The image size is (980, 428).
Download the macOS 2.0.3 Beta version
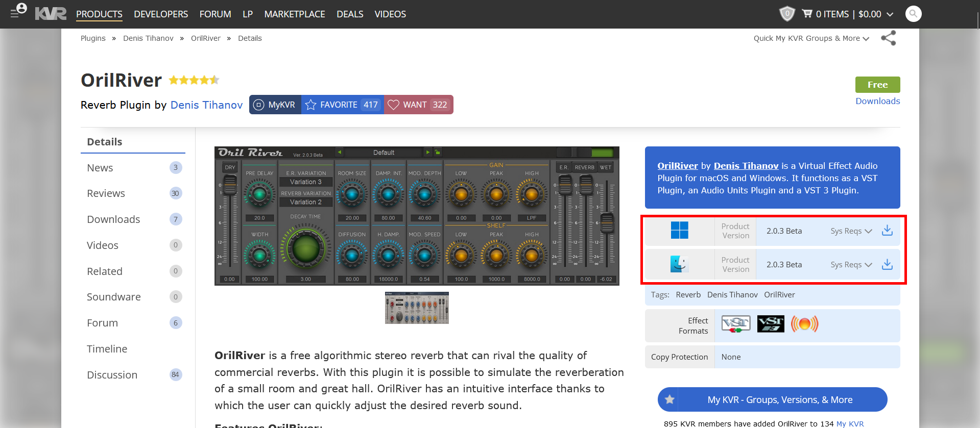click(x=888, y=264)
